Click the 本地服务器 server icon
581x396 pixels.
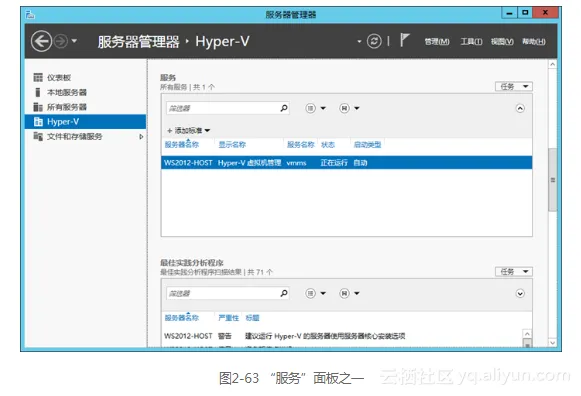(37, 92)
